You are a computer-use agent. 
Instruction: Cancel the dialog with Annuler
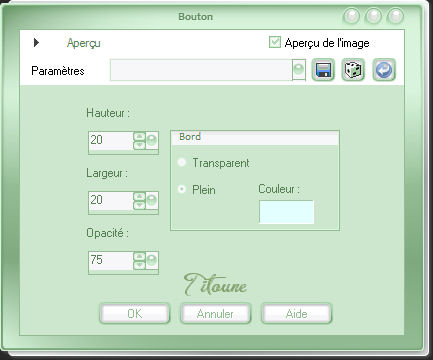pyautogui.click(x=215, y=313)
